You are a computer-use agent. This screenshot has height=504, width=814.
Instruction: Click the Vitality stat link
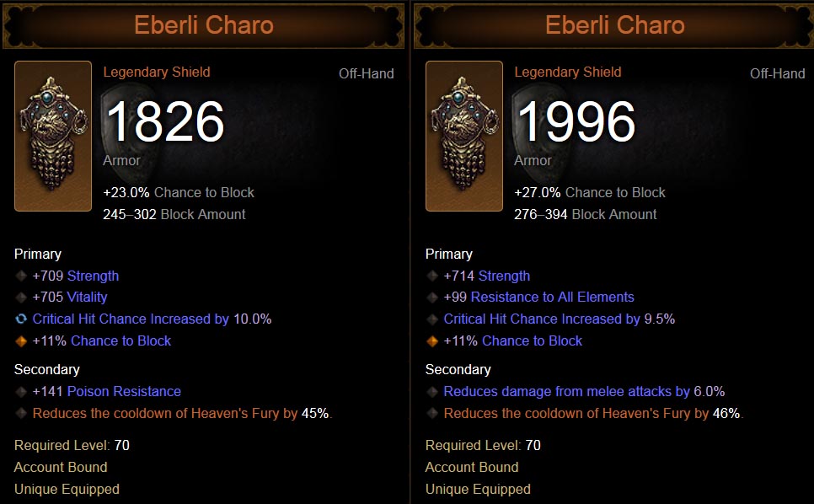tap(87, 298)
